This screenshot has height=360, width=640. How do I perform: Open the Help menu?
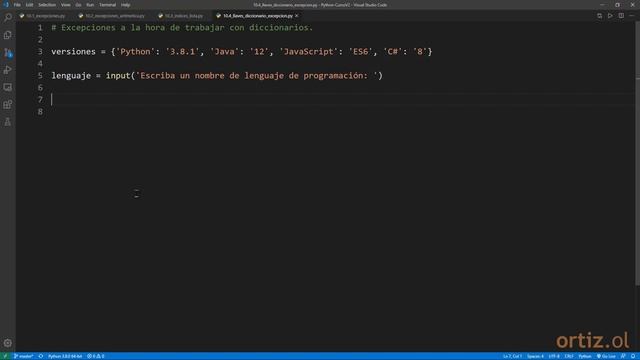(x=126, y=5)
